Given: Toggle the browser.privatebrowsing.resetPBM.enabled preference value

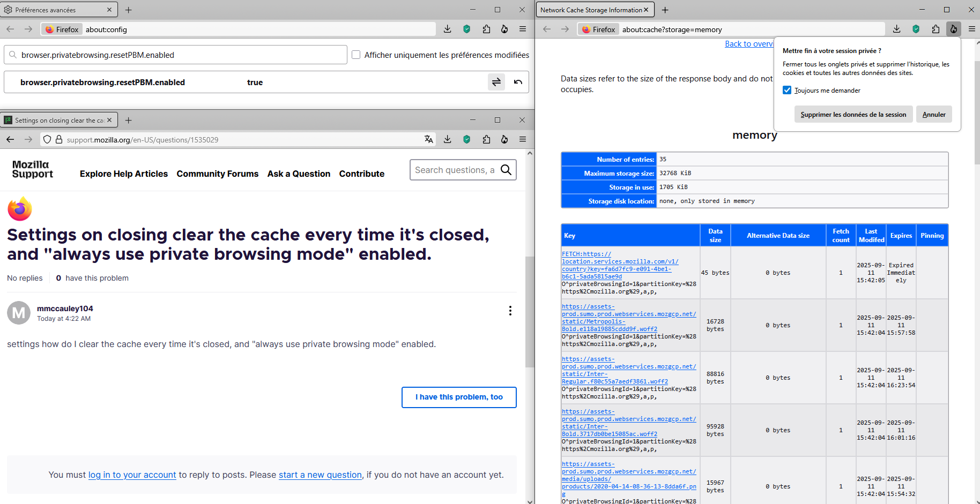Looking at the screenshot, I should [x=496, y=82].
